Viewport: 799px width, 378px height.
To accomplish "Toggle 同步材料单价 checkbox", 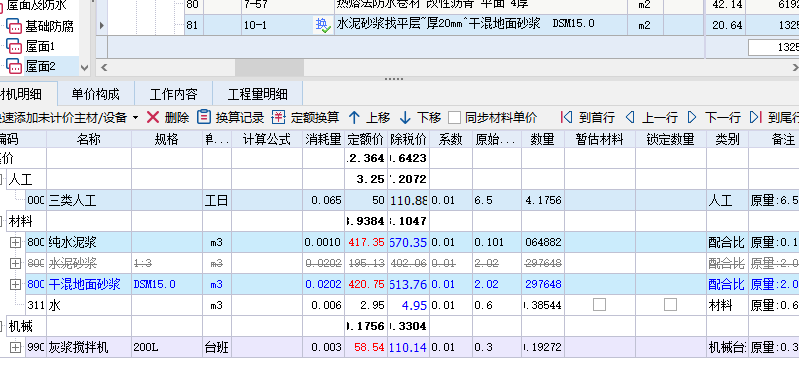I will click(454, 118).
